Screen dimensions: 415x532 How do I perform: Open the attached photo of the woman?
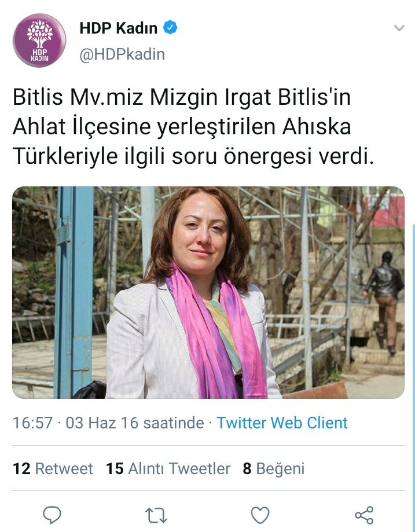[208, 292]
